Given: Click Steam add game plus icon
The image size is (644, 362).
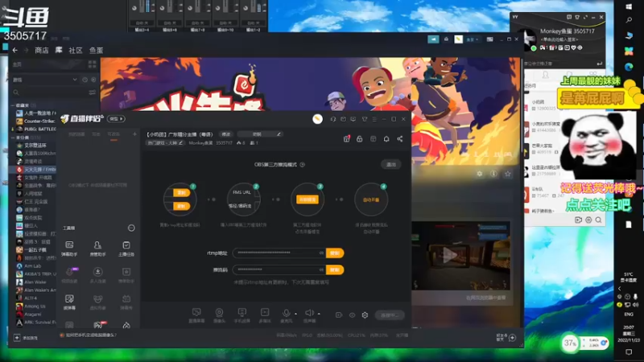Looking at the screenshot, I should point(17,338).
